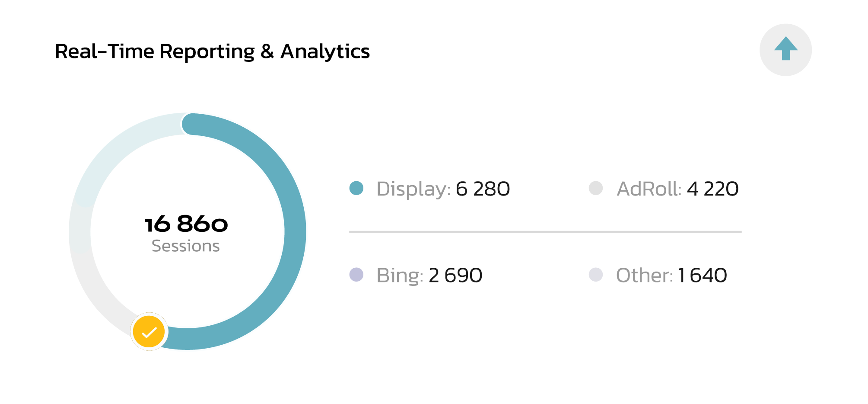Click the Sessions label under the total
The image size is (868, 404).
click(186, 246)
